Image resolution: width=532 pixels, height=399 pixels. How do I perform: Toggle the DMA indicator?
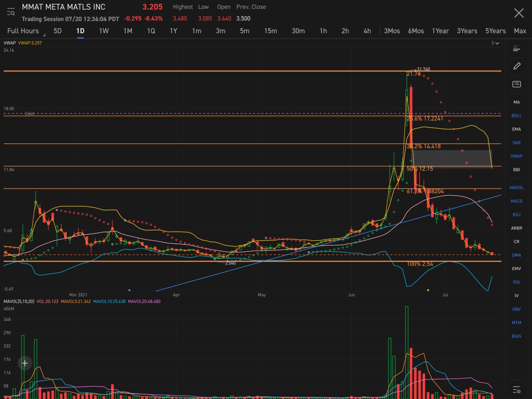click(516, 255)
